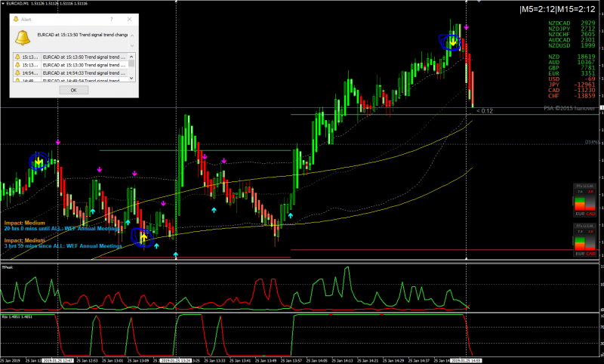Click bell icon of the 15:13:50 alert row
Viewport: 604px width, 364px height.
[17, 57]
